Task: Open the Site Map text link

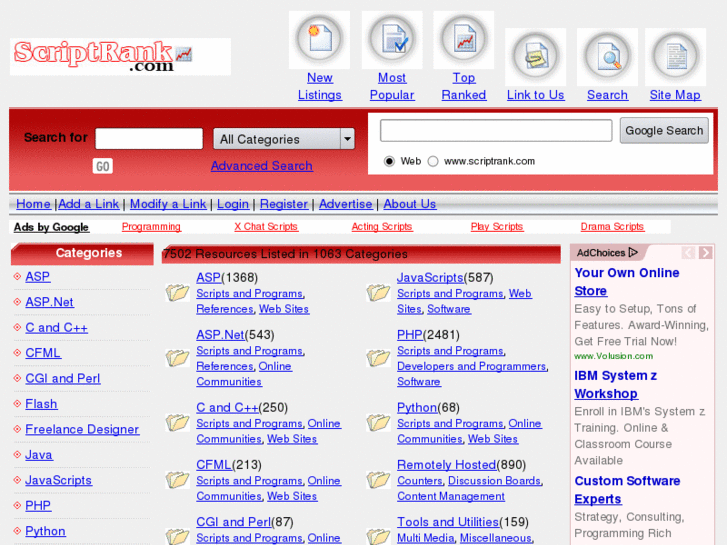Action: click(675, 95)
